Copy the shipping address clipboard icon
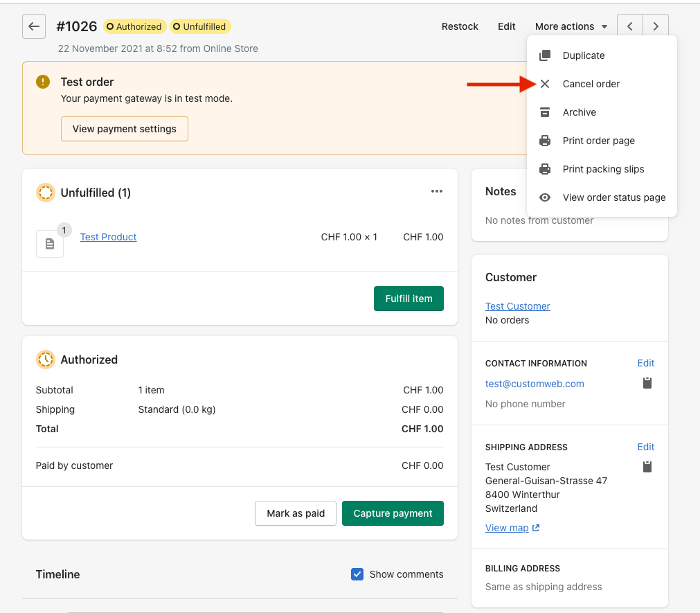This screenshot has height=613, width=700. tap(647, 467)
